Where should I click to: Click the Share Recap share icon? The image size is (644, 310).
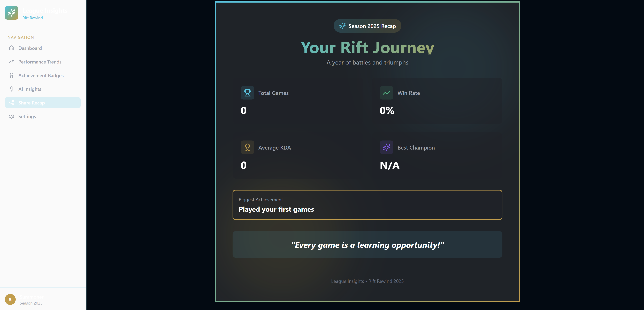click(x=12, y=103)
